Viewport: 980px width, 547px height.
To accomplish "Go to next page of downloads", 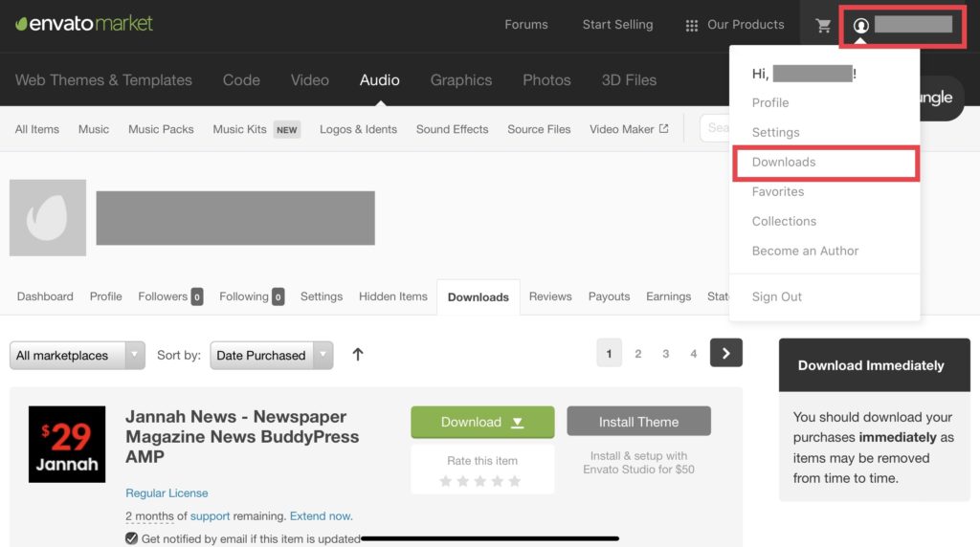I will pyautogui.click(x=725, y=353).
